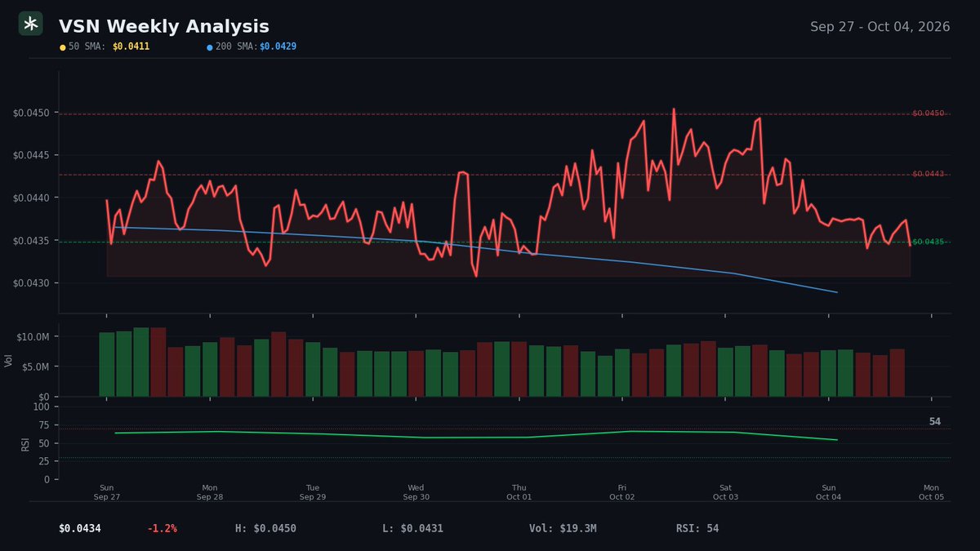Click the $0.0445 y-axis price label

click(x=32, y=155)
